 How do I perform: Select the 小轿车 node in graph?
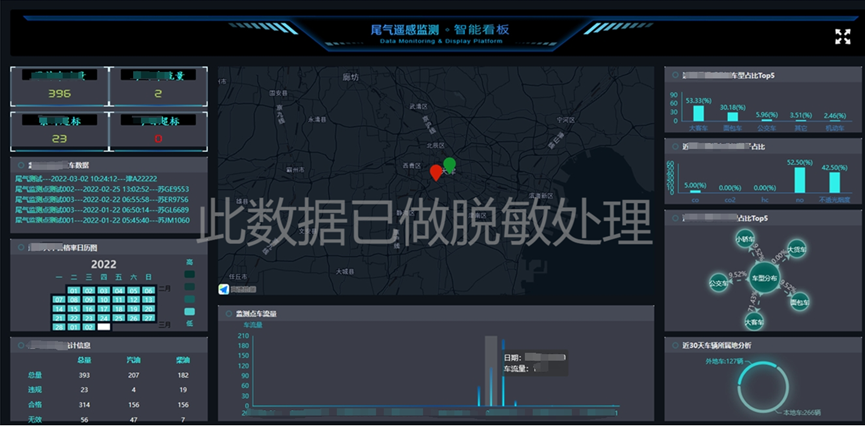pos(745,240)
